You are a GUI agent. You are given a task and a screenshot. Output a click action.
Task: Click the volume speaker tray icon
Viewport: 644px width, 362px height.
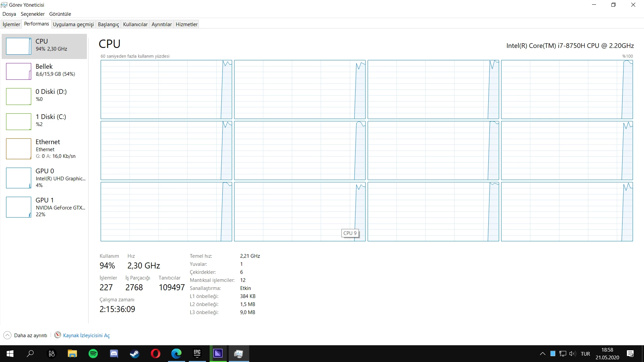coord(572,354)
